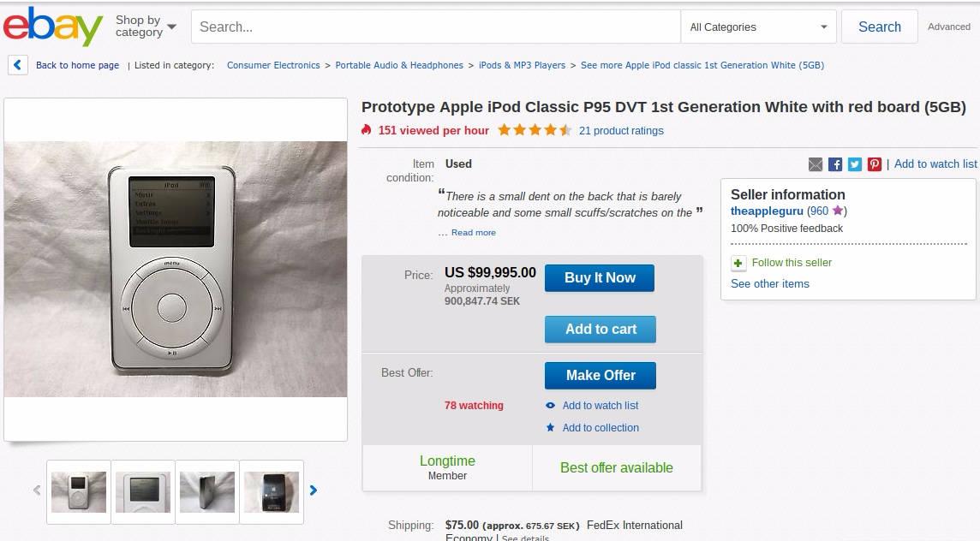
Task: Share listing on Facebook
Action: [x=835, y=164]
